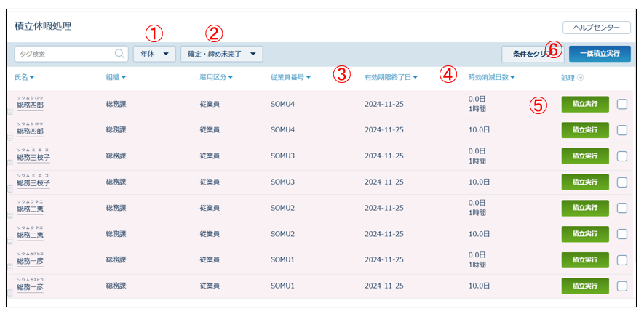The image size is (644, 314).
Task: Run 積立実行 for 総務三枝子 10.0日 row
Action: pos(585,182)
